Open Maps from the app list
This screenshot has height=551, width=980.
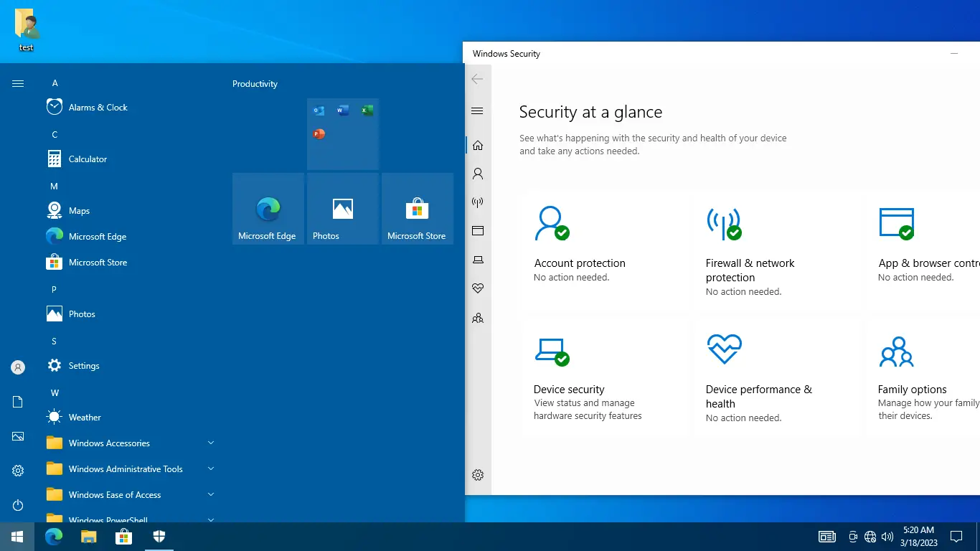[x=131, y=211]
